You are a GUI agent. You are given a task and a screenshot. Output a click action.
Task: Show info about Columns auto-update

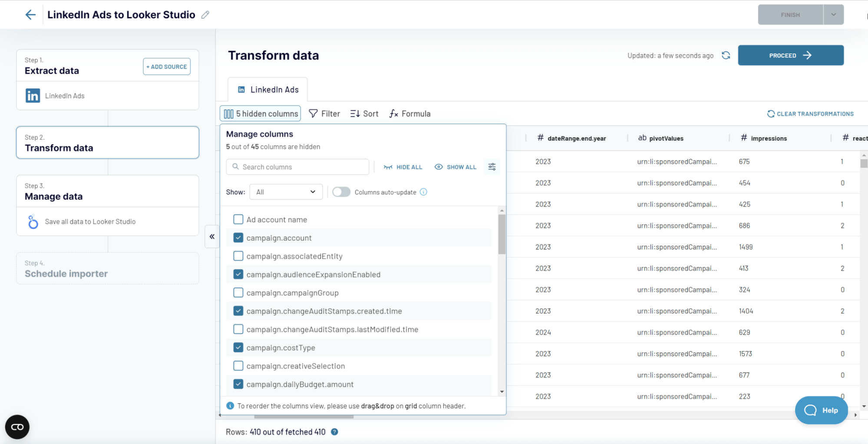pos(423,192)
